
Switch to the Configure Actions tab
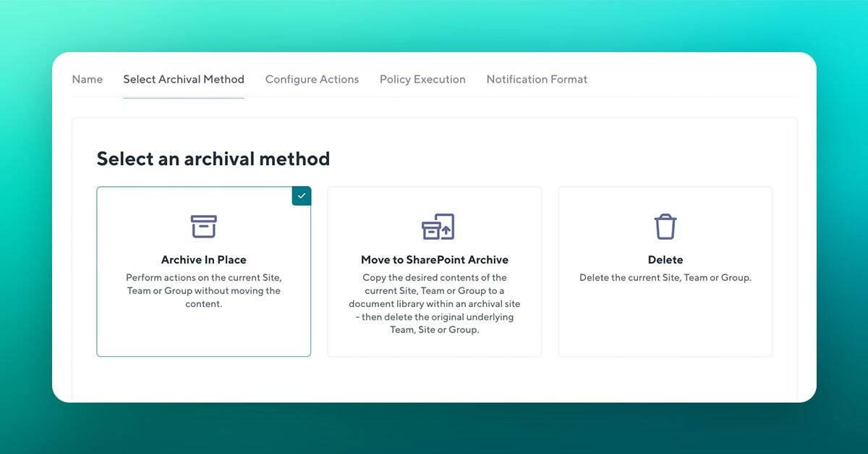point(312,80)
